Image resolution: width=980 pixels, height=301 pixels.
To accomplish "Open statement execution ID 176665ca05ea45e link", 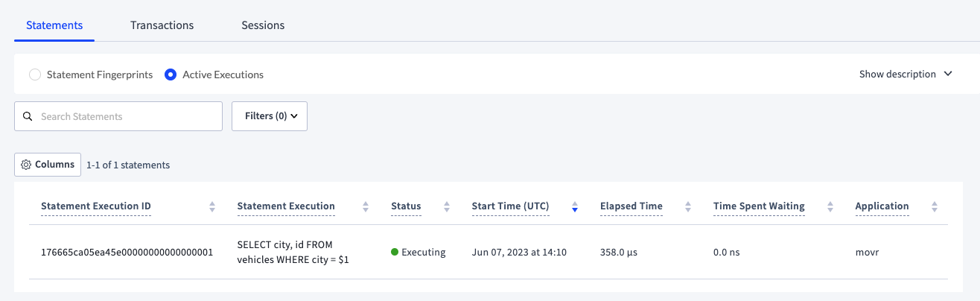I will point(127,252).
